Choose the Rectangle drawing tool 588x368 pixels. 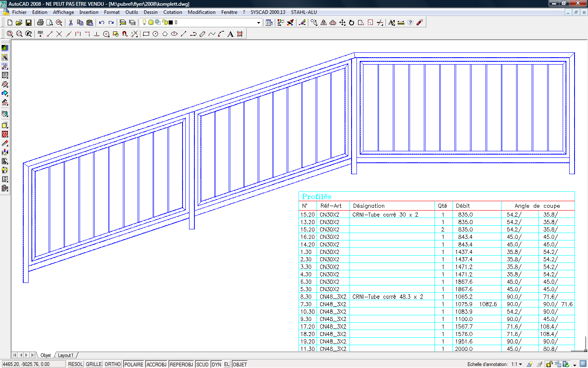point(146,34)
